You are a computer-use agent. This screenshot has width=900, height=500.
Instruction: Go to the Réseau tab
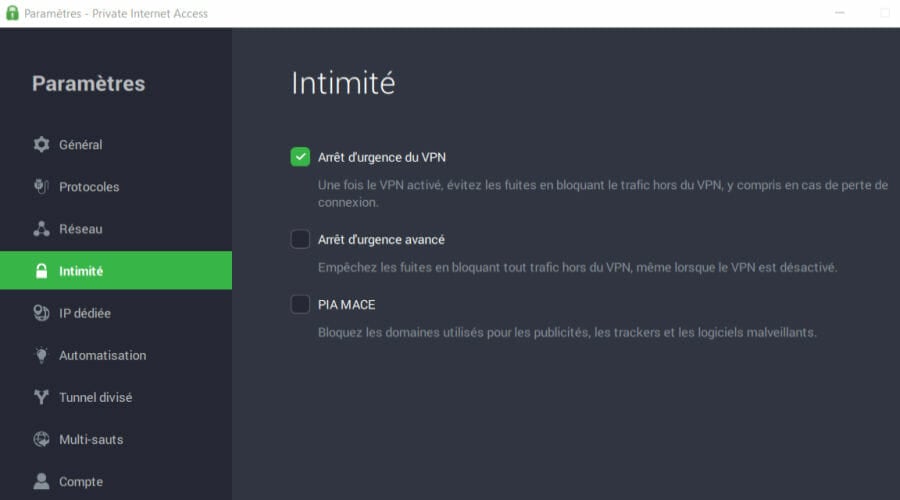[116, 228]
